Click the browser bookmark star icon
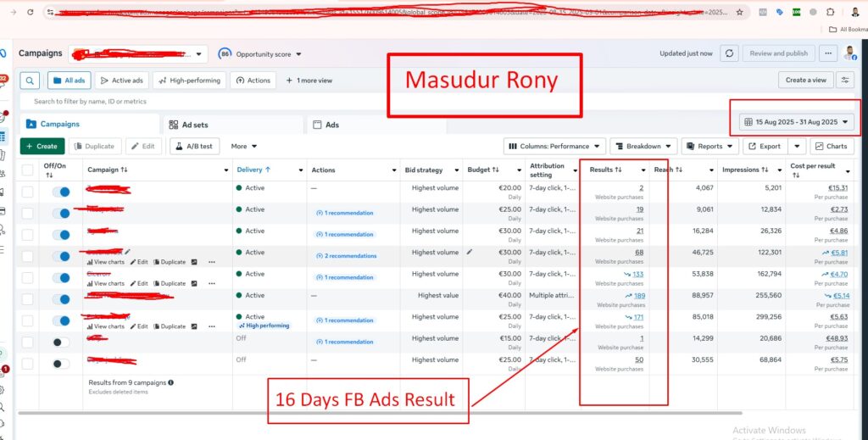868x440 pixels. (739, 13)
